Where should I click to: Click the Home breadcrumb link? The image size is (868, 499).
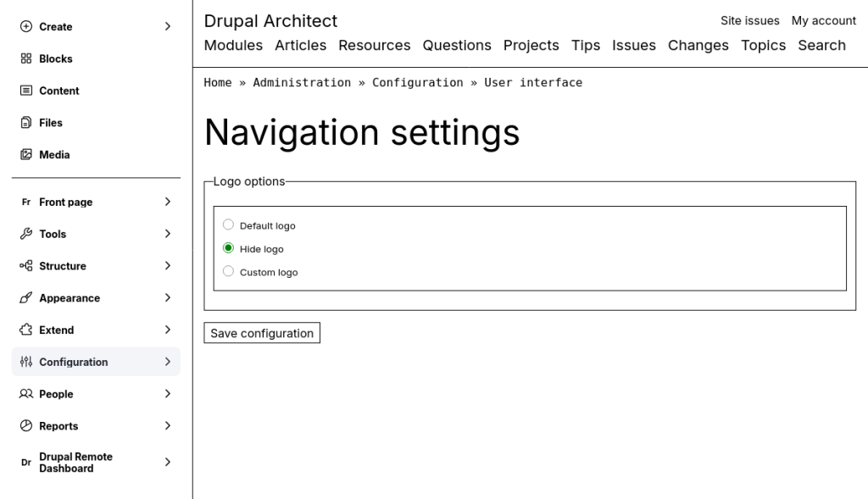[x=218, y=82]
